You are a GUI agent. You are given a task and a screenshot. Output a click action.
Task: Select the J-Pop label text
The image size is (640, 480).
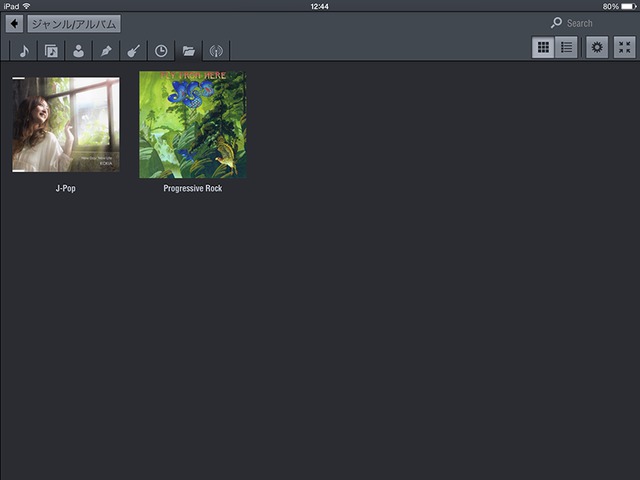[x=66, y=188]
